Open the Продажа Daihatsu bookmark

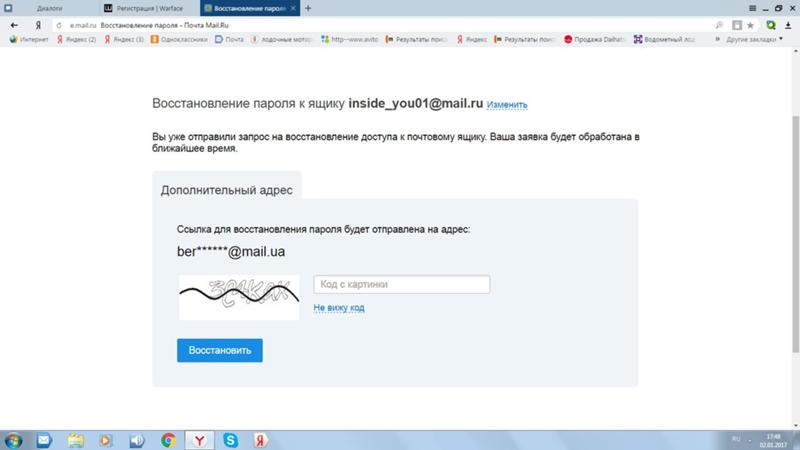594,39
